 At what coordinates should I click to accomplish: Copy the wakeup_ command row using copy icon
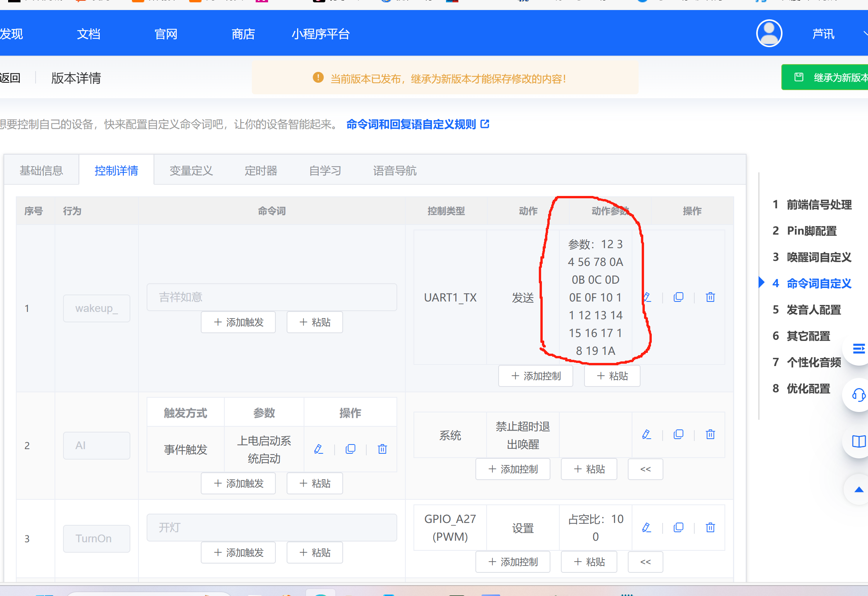678,297
